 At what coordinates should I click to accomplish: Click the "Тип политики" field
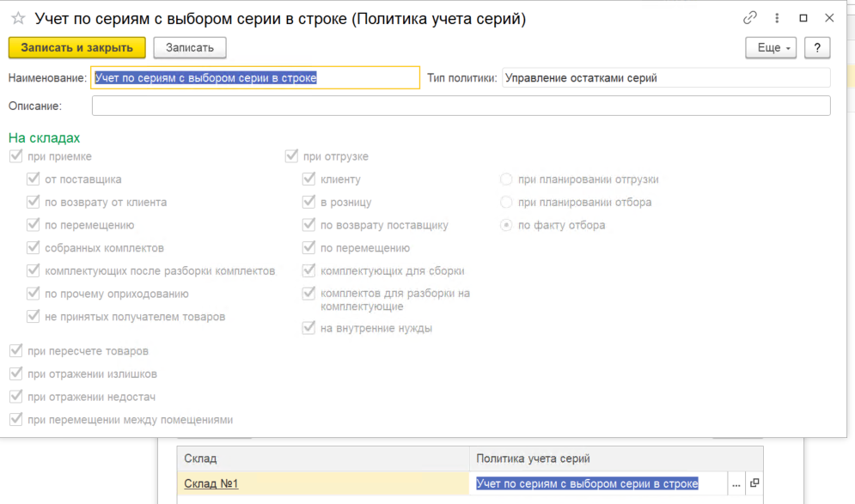[665, 78]
